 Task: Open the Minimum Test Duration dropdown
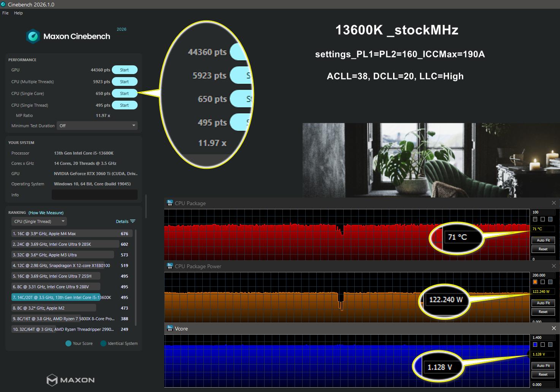[x=97, y=126]
